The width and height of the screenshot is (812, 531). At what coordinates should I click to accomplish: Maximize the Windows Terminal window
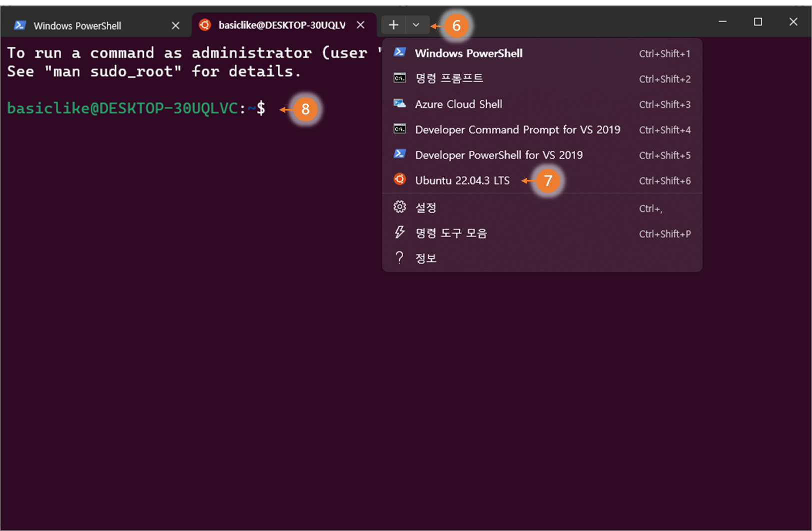coord(758,21)
